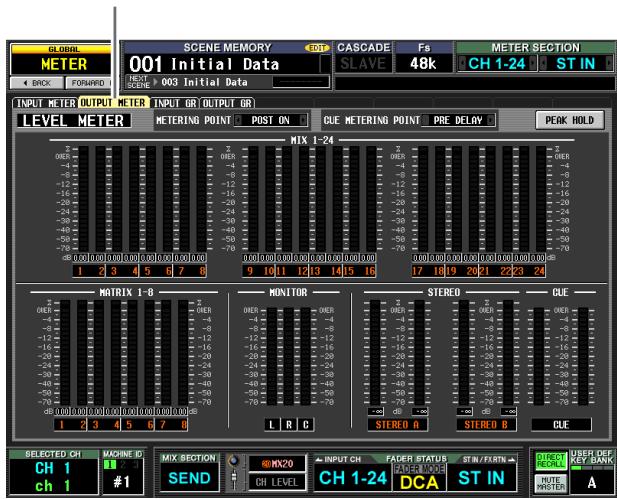Click the NEXT SCENE arrow indicator
This screenshot has width=617, height=499.
pyautogui.click(x=155, y=82)
